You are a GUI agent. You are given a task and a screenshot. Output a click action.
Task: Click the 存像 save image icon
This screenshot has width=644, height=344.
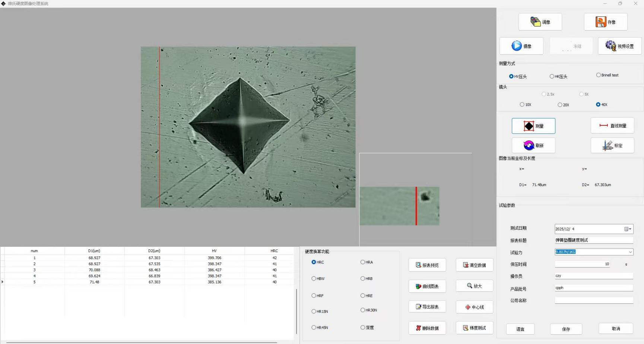(x=600, y=22)
